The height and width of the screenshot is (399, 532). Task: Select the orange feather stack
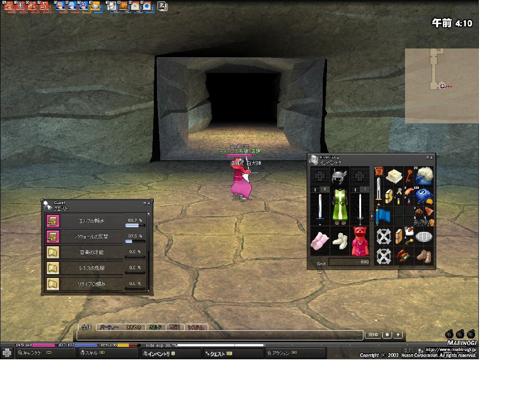(409, 191)
